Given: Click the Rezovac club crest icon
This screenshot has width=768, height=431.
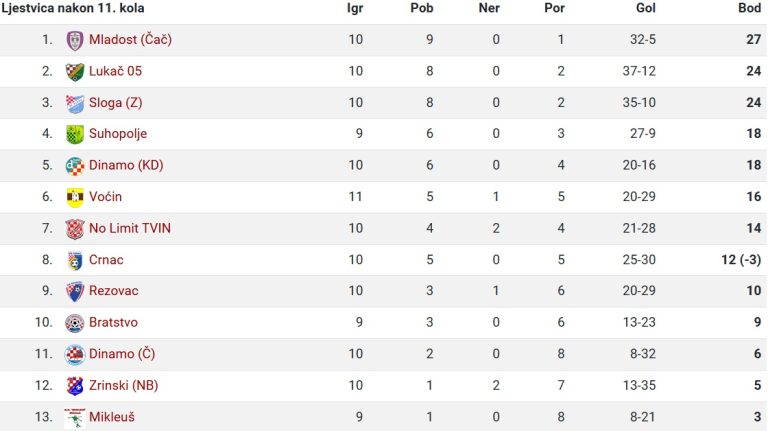Looking at the screenshot, I should click(74, 291).
